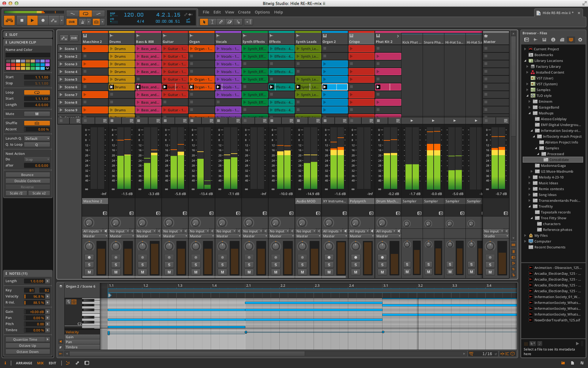Open the browser settings gear icon

(x=580, y=40)
